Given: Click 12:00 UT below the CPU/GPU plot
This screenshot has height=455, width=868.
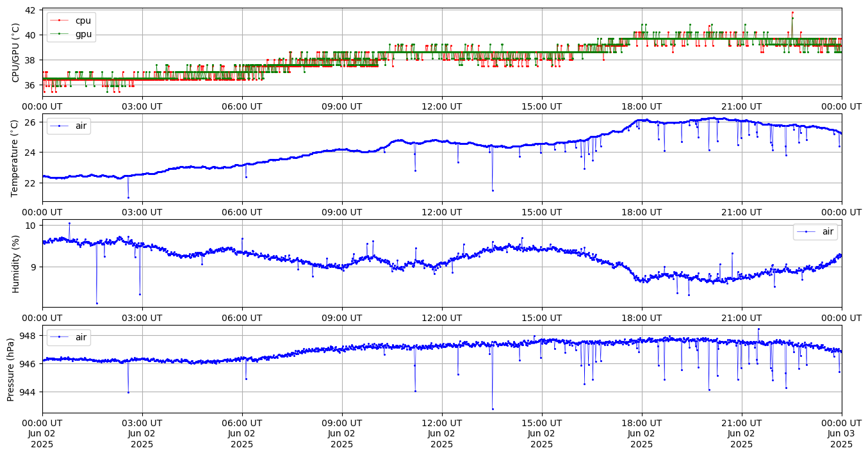Looking at the screenshot, I should tap(442, 106).
